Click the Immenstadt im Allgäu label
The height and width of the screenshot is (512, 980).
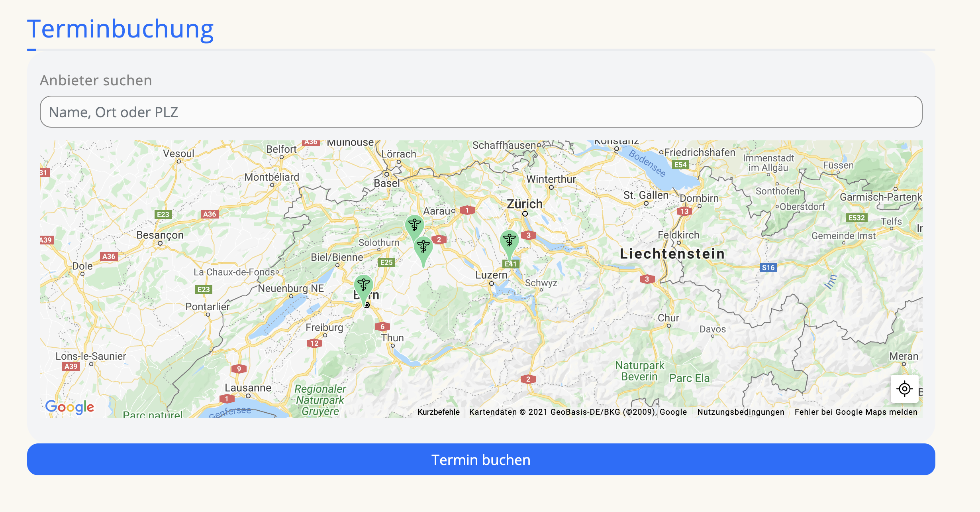tap(768, 163)
